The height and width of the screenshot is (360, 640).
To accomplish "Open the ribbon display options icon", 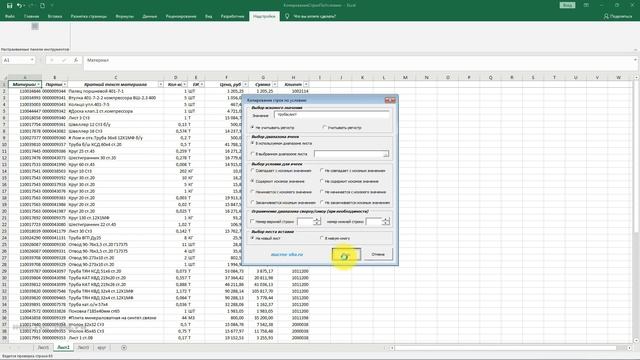I will 586,5.
